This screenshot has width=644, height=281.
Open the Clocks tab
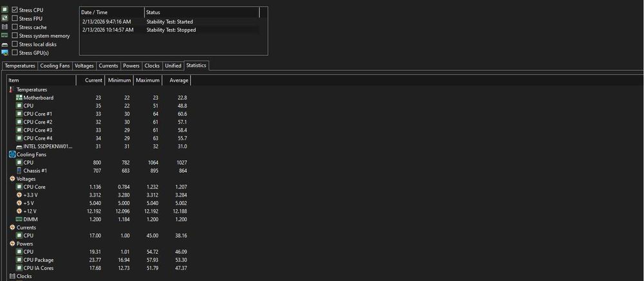coord(152,66)
